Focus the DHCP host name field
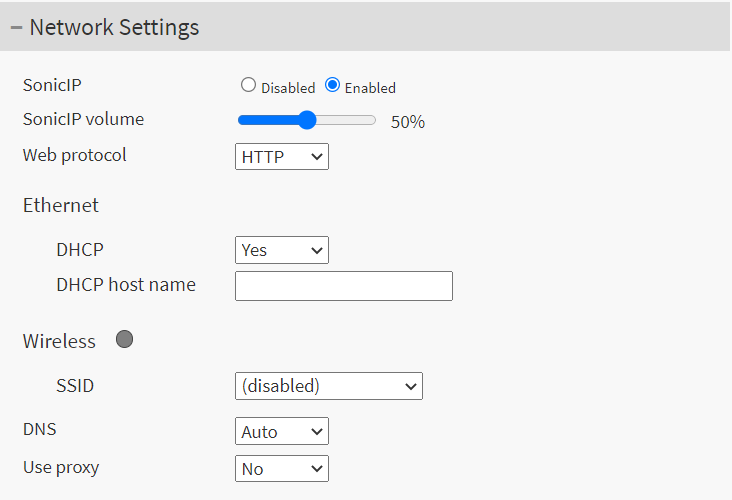 point(344,286)
